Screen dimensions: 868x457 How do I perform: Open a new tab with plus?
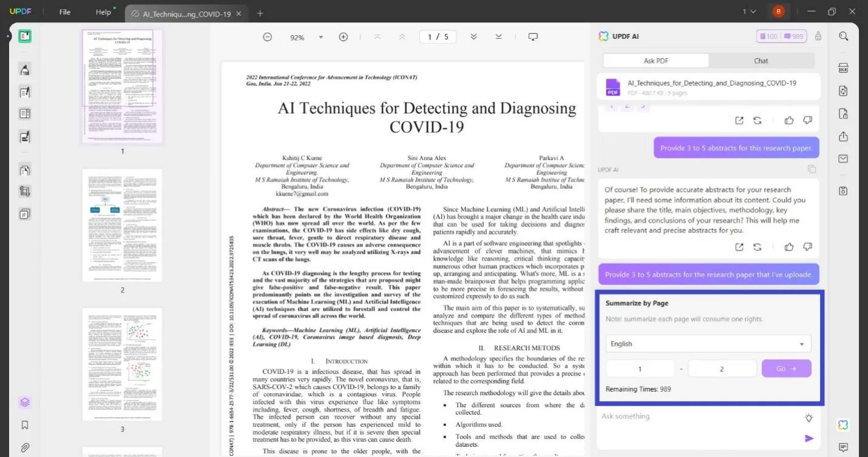click(x=260, y=13)
